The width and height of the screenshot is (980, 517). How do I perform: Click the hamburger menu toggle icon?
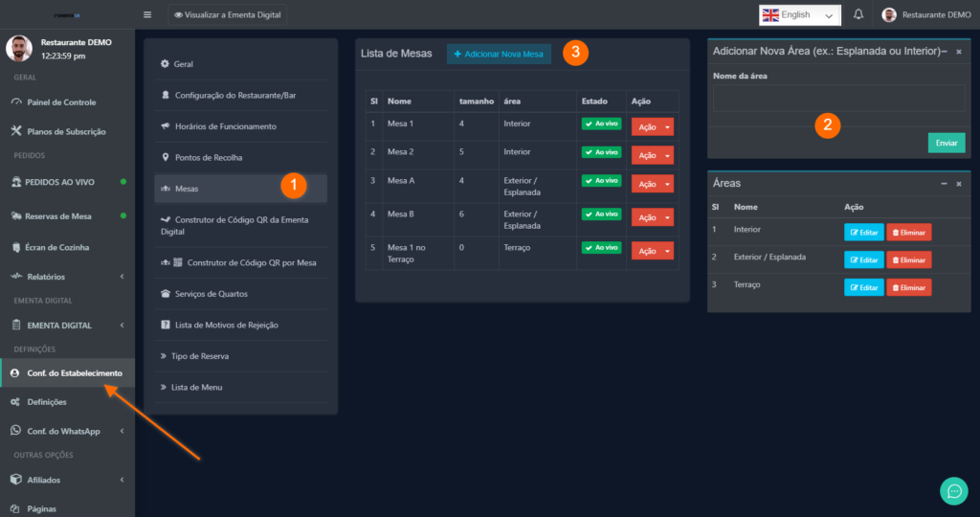(147, 14)
